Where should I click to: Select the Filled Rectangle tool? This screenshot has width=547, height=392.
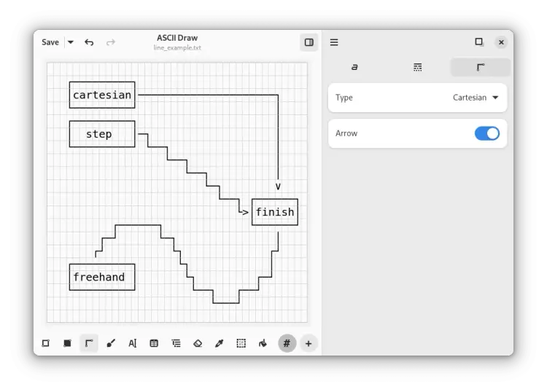[67, 343]
